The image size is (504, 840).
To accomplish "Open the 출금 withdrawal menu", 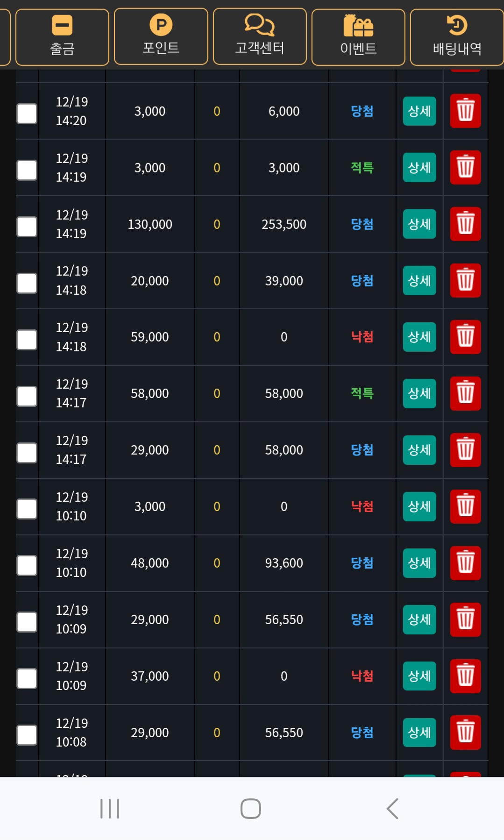I will pos(62,37).
